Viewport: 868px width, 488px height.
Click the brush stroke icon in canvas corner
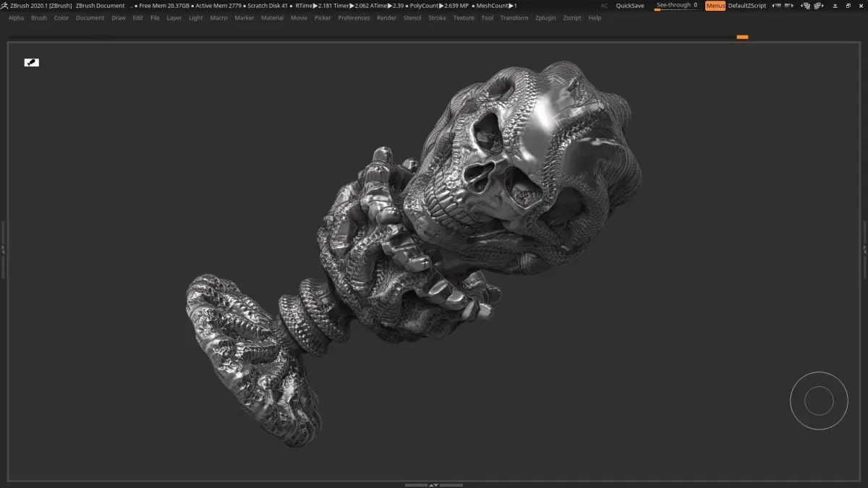[x=32, y=62]
